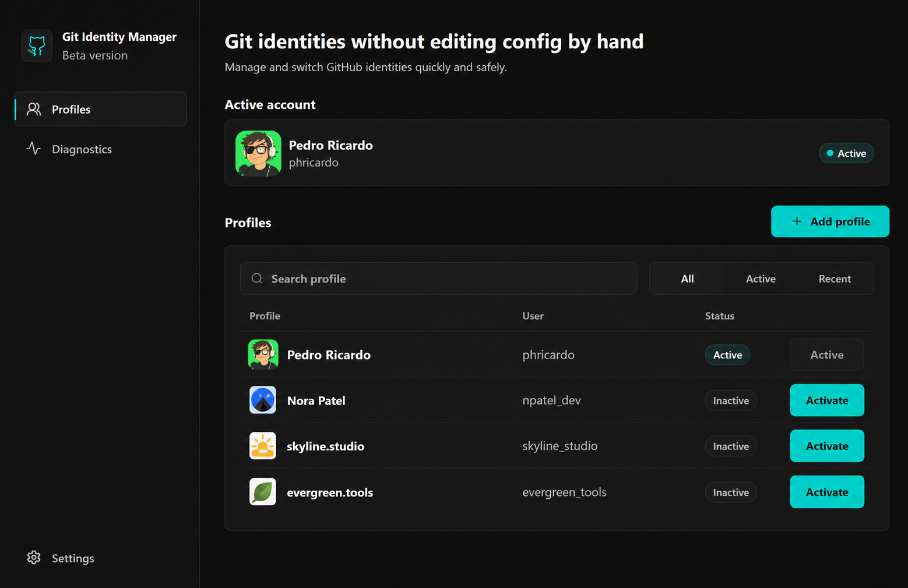Screen dimensions: 908x588
Task: Click the 'skyline.studio' profile name
Action: pyautogui.click(x=325, y=446)
